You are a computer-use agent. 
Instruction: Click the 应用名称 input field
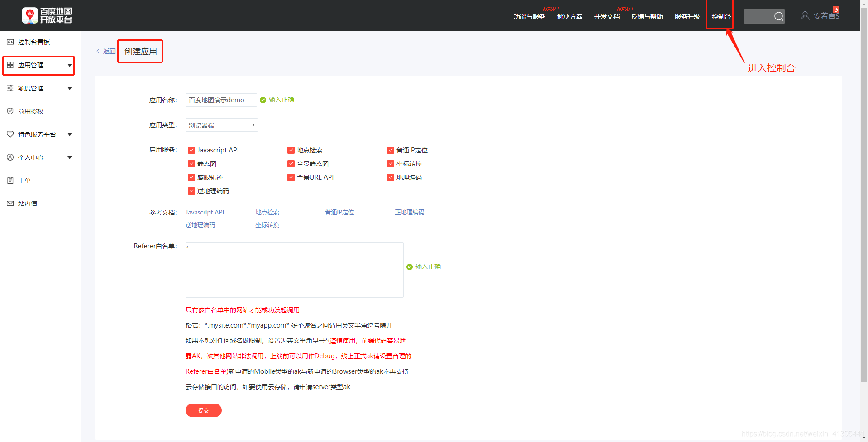[x=221, y=100]
